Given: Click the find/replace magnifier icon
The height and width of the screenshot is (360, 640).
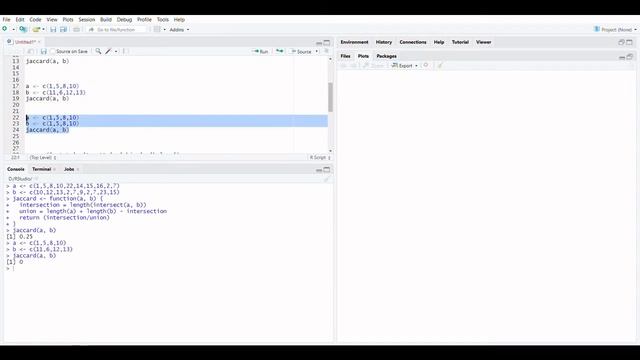Looking at the screenshot, I should point(98,51).
